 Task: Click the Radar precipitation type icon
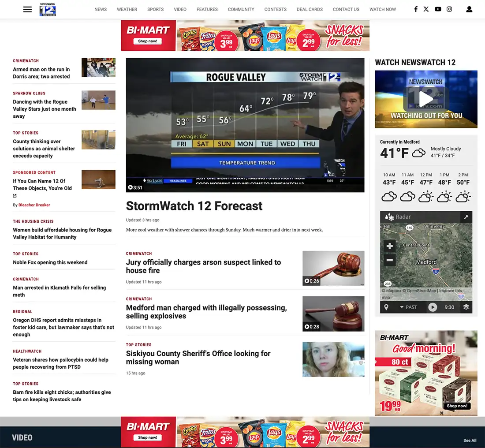(x=389, y=217)
